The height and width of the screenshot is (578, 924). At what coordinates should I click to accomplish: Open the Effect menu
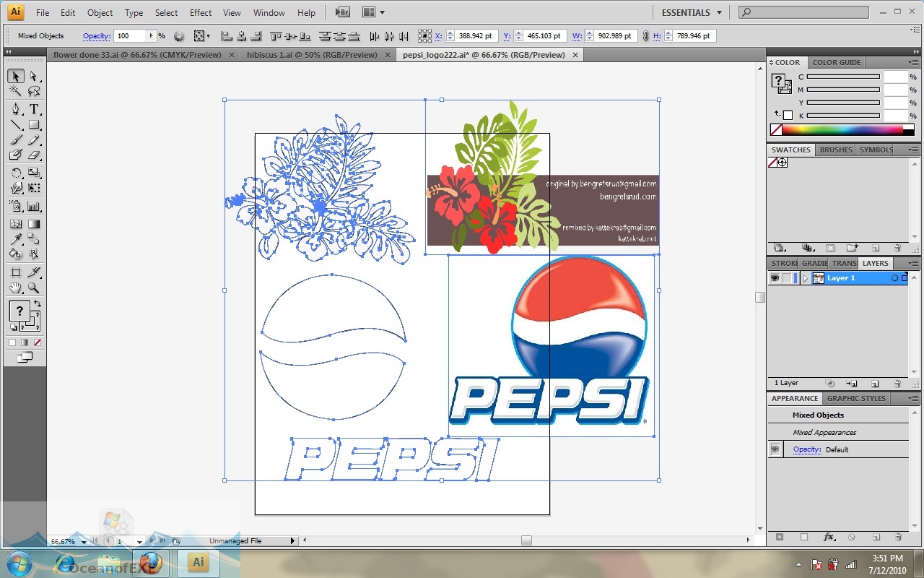click(201, 13)
